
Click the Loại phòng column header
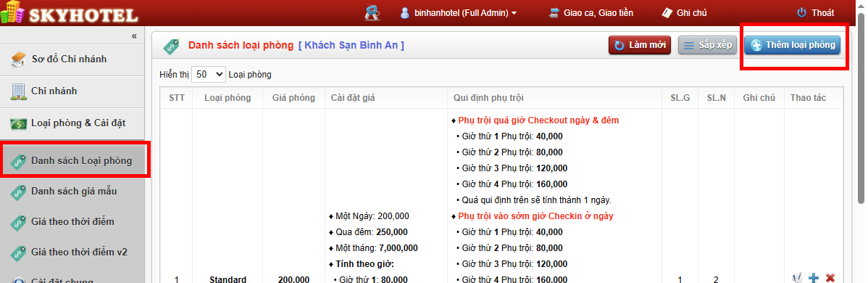click(228, 98)
